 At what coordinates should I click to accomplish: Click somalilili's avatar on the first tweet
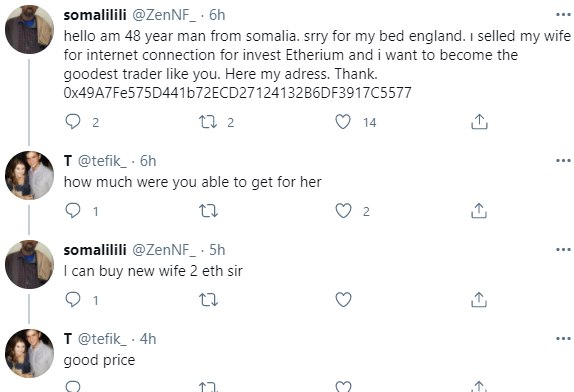tap(29, 29)
